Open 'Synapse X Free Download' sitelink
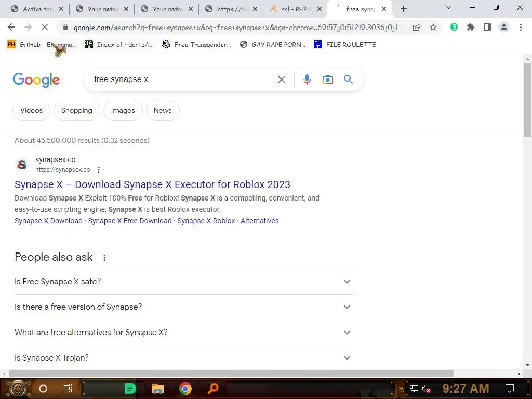The height and width of the screenshot is (399, 532). tap(130, 221)
